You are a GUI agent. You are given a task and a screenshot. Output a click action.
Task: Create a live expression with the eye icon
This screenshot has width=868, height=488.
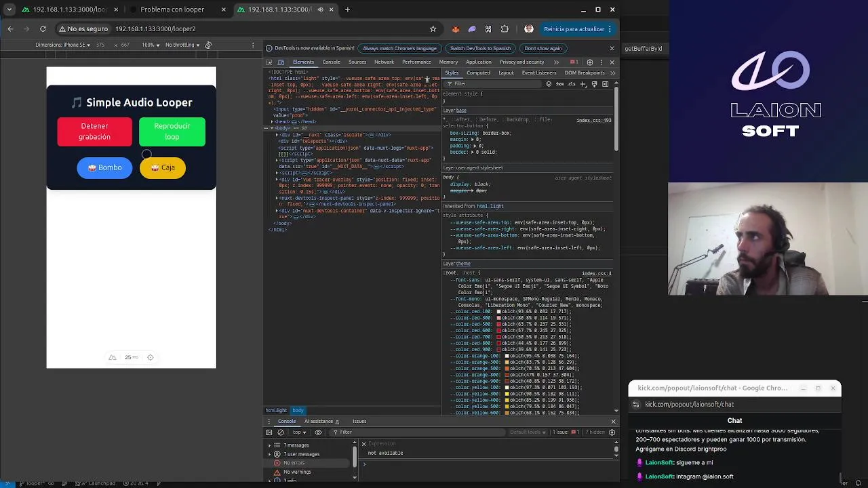[x=318, y=432]
